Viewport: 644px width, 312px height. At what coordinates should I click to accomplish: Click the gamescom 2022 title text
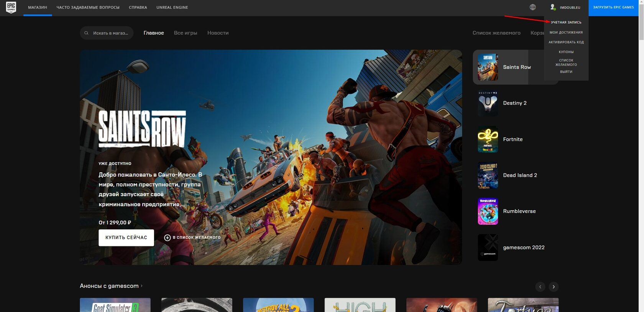(524, 248)
